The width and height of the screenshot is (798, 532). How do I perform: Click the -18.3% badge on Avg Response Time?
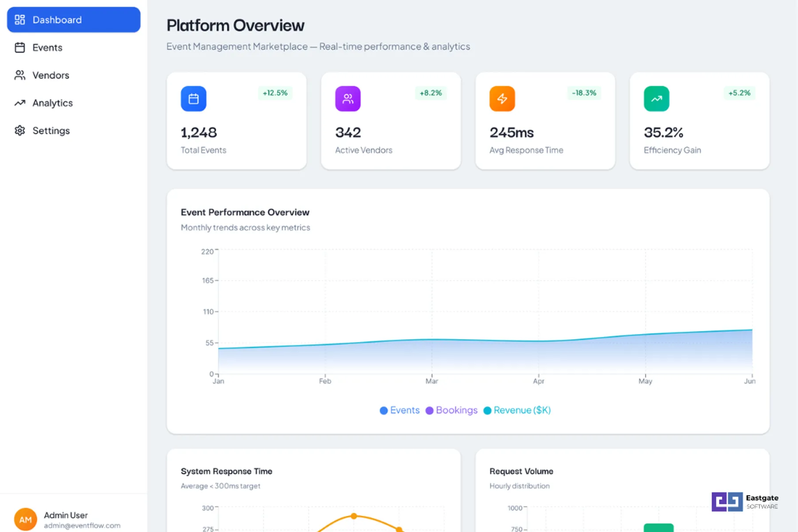(x=584, y=93)
